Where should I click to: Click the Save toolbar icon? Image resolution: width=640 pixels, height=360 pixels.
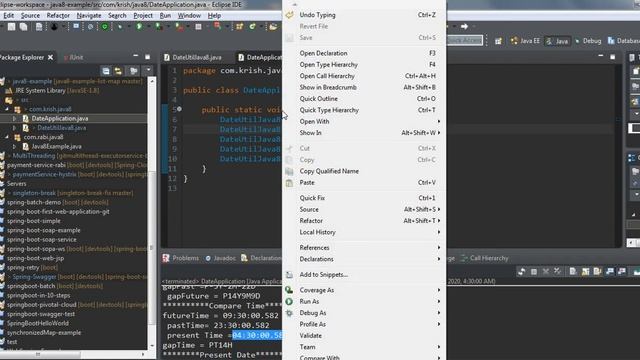click(x=11, y=27)
